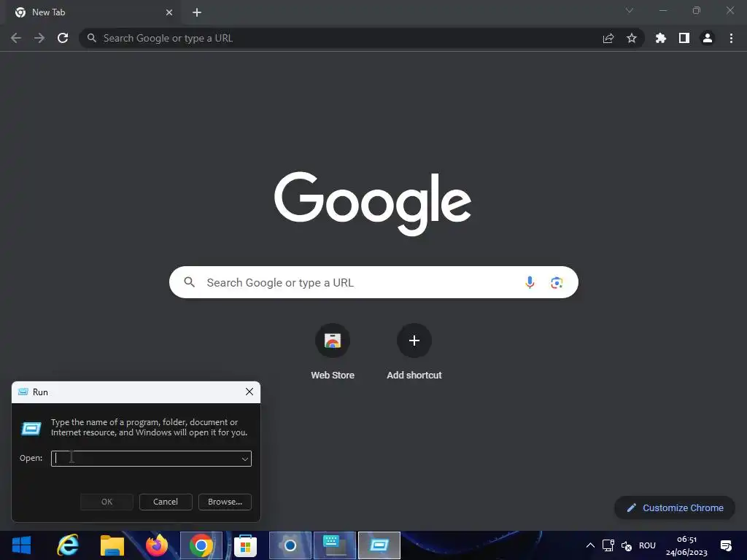Launch Firefox from taskbar
This screenshot has width=747, height=560.
(157, 545)
